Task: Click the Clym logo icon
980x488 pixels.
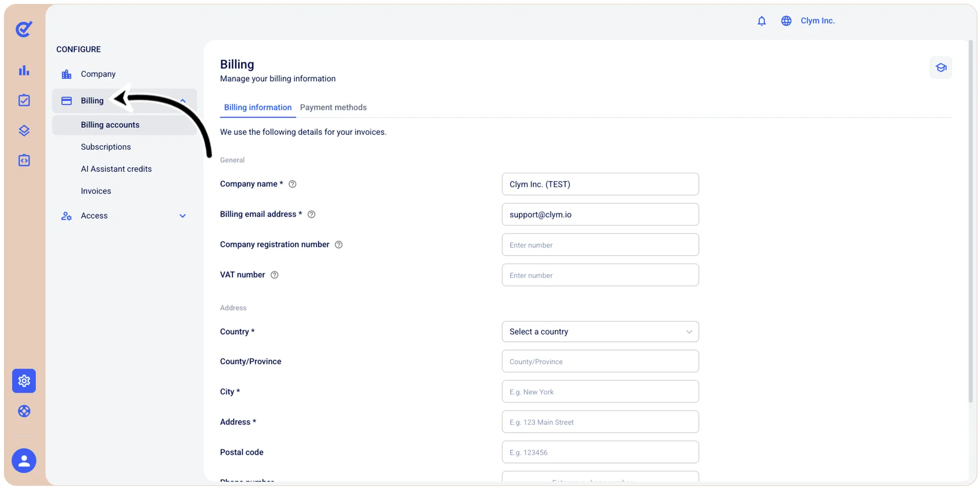Action: point(24,29)
